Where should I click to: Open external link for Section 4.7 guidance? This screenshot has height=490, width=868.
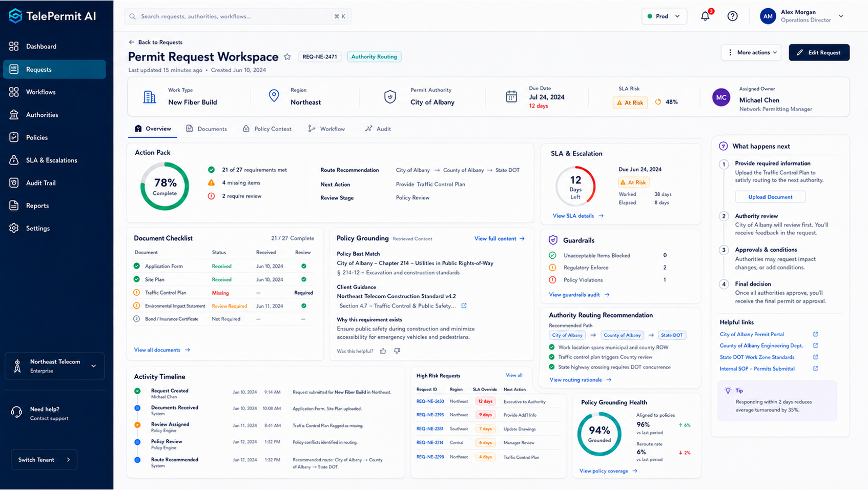pyautogui.click(x=464, y=305)
